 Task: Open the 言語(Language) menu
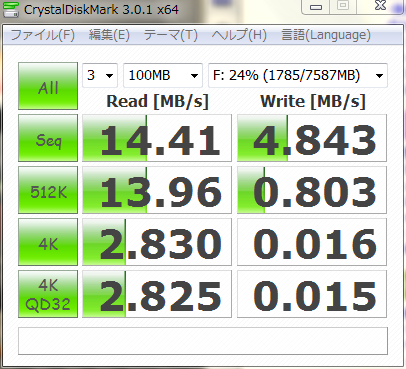(x=326, y=35)
